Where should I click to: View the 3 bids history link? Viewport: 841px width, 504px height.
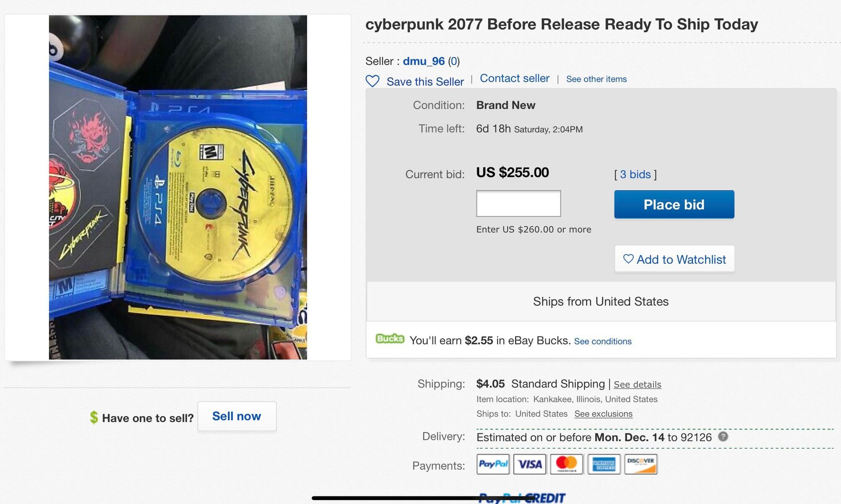click(x=635, y=174)
